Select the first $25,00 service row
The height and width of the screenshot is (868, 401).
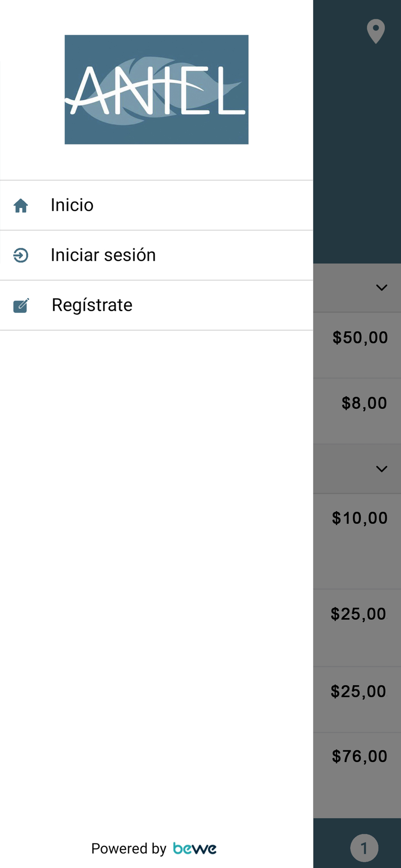point(357,628)
